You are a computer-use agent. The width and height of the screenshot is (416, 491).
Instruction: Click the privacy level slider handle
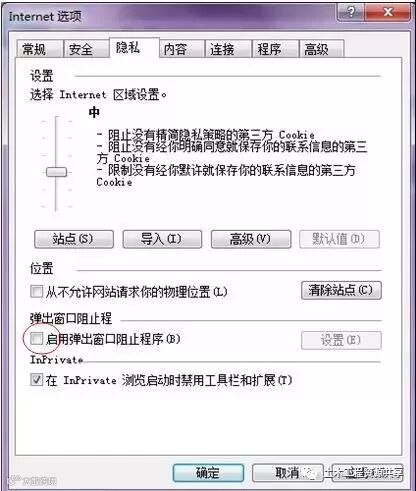tap(56, 172)
